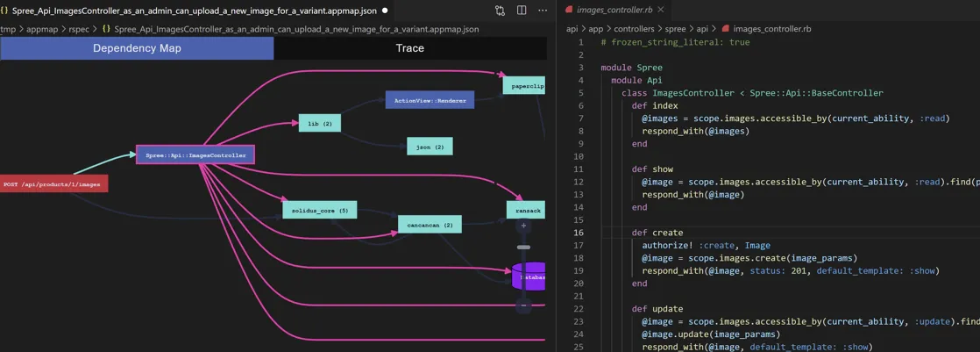
Task: Expand the lib (2) package node
Action: tap(320, 124)
